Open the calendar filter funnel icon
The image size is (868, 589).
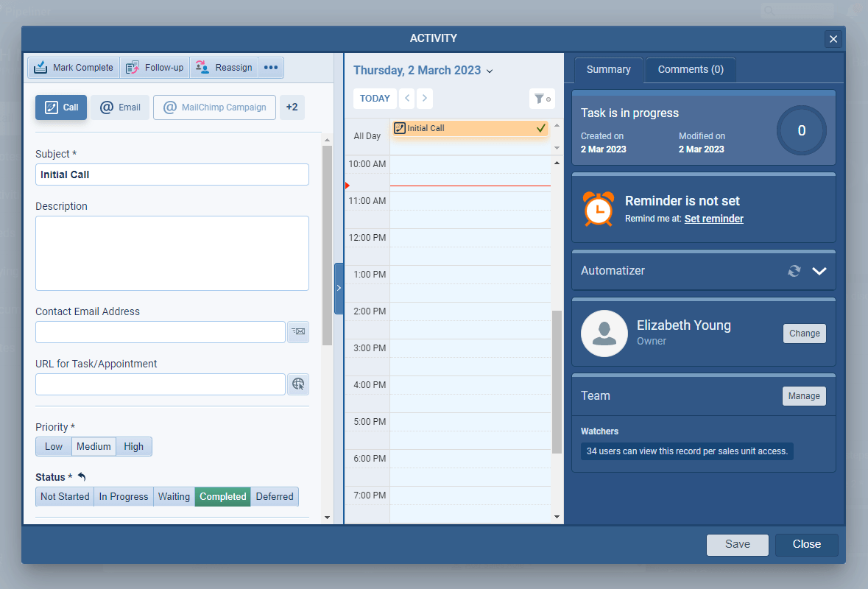[541, 99]
